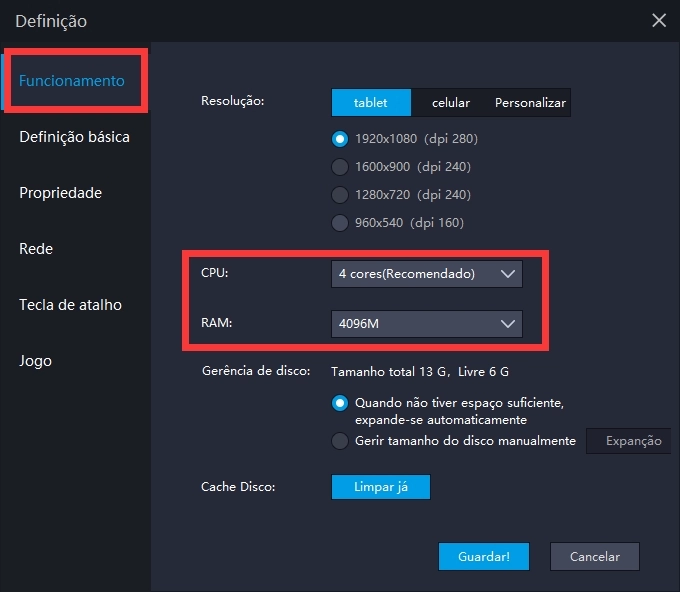Expand the CPU cores dropdown

coord(427,274)
